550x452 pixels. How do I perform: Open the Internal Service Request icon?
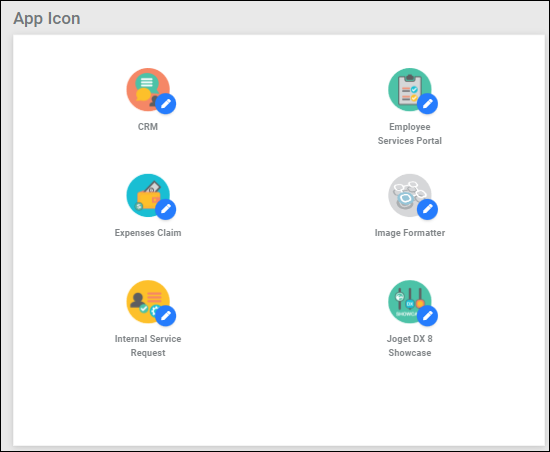pos(148,302)
